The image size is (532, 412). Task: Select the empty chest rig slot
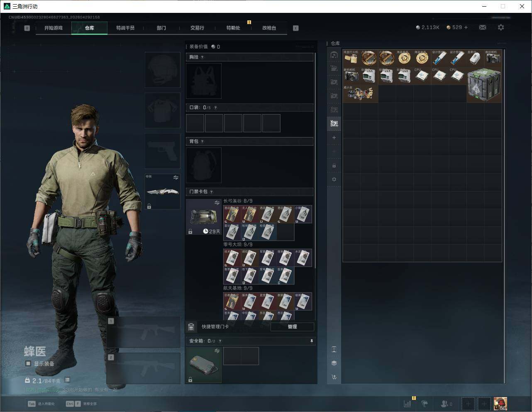point(204,81)
